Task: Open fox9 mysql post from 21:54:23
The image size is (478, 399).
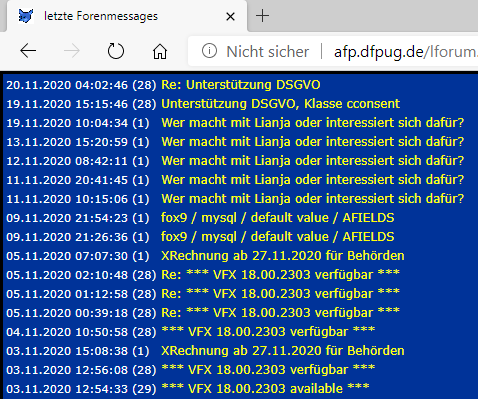Action: pos(278,218)
